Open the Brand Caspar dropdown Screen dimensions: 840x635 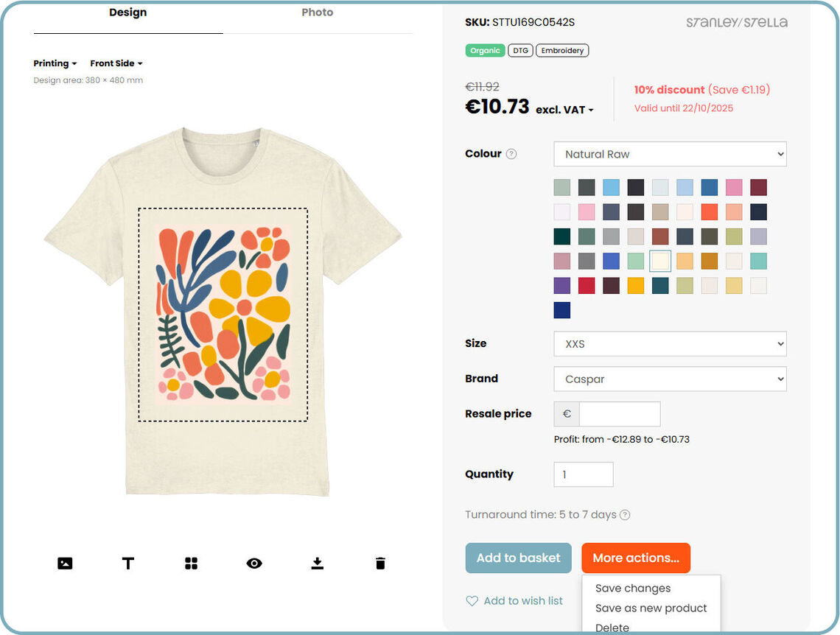point(670,379)
